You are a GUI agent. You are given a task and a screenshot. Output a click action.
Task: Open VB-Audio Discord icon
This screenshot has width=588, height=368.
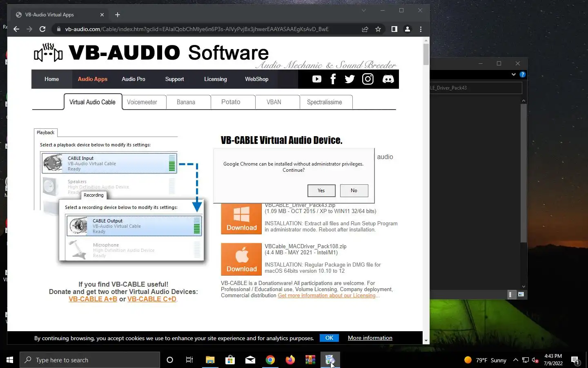[x=388, y=79]
